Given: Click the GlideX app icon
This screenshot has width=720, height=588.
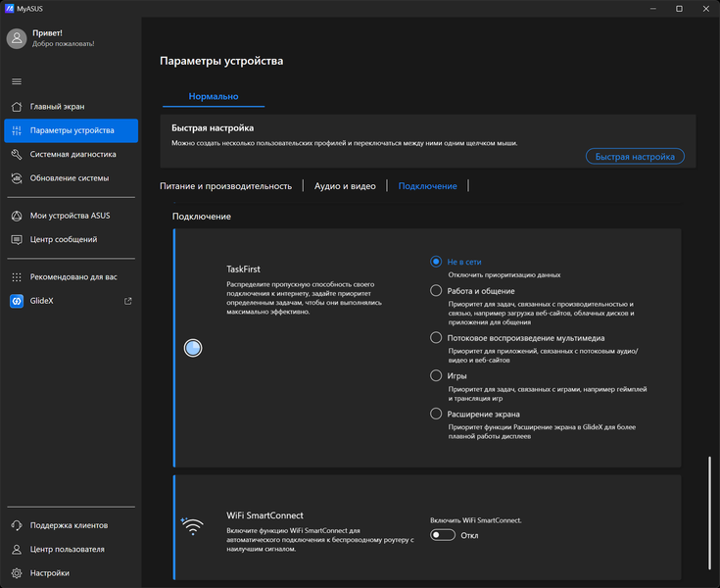Looking at the screenshot, I should pyautogui.click(x=17, y=301).
